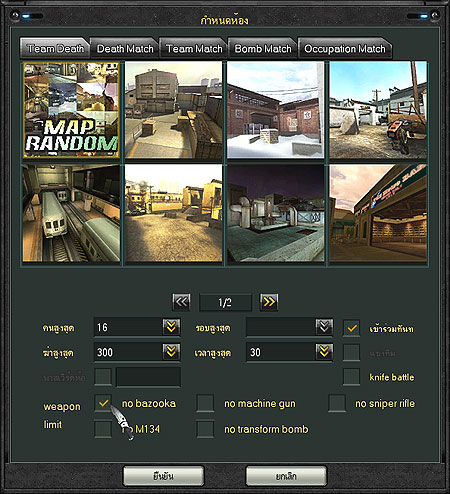The width and height of the screenshot is (450, 494).
Task: Select the Map Random thumbnail
Action: click(x=71, y=110)
